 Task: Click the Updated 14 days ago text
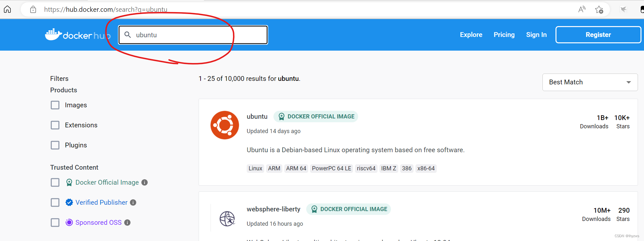tap(273, 131)
